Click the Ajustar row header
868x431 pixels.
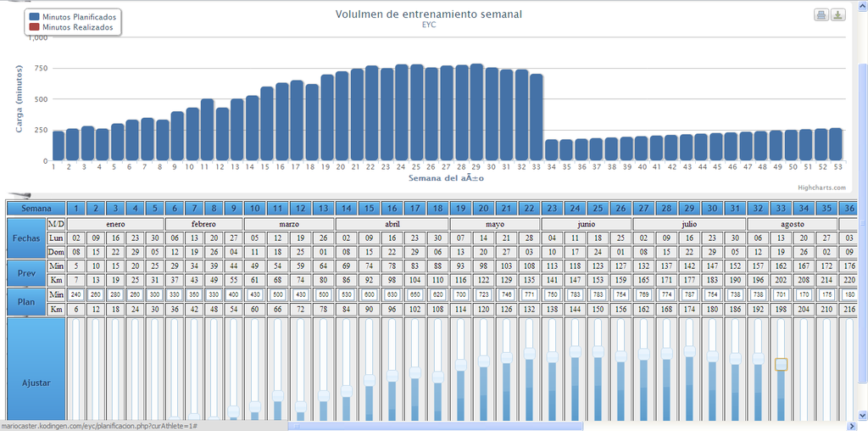coord(35,383)
